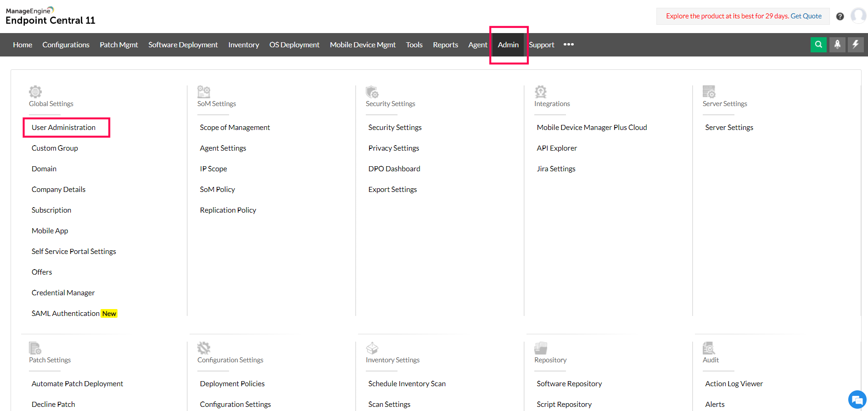Open the Agent tab
The width and height of the screenshot is (868, 411).
pos(478,45)
